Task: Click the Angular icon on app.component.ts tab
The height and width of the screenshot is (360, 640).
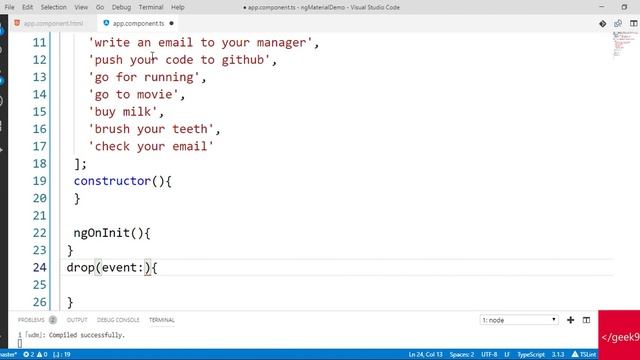Action: (x=106, y=23)
